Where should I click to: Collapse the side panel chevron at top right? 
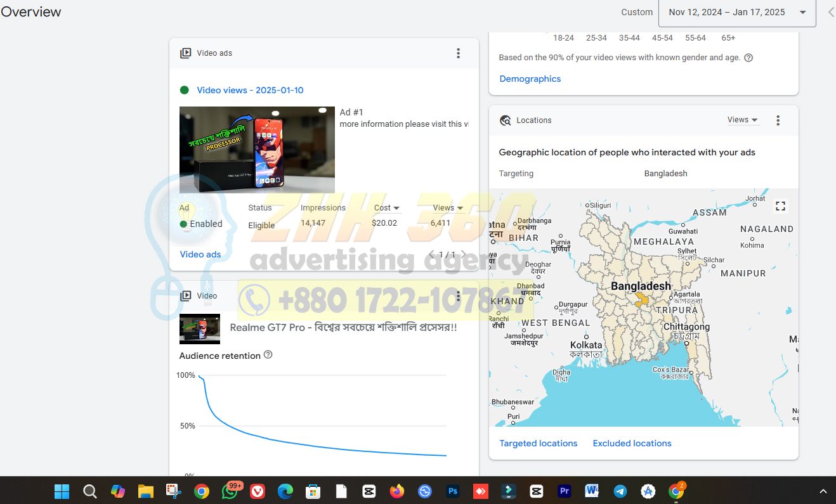click(x=831, y=12)
